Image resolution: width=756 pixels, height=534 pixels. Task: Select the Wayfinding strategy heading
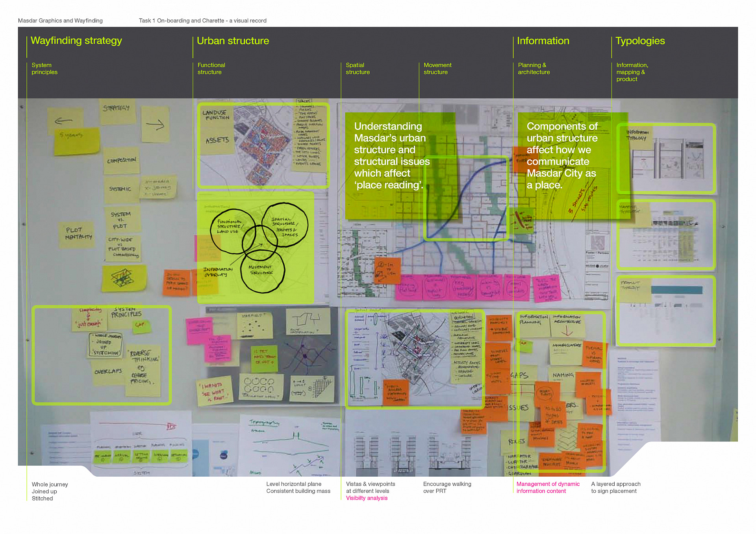click(76, 41)
